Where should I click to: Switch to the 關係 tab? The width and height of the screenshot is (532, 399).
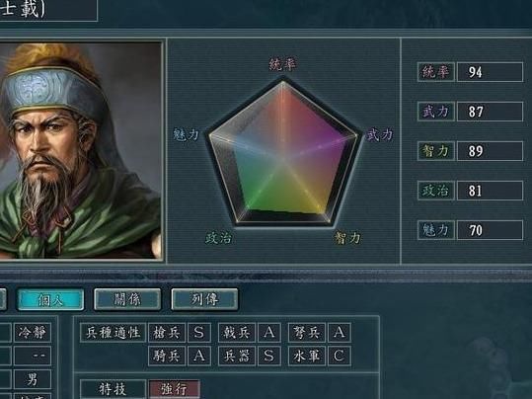point(127,299)
